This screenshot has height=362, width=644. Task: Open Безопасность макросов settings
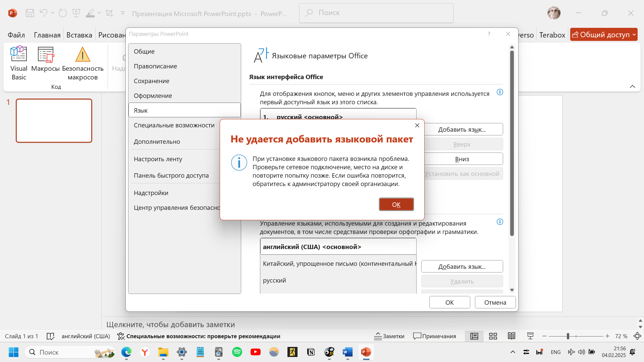tap(83, 63)
